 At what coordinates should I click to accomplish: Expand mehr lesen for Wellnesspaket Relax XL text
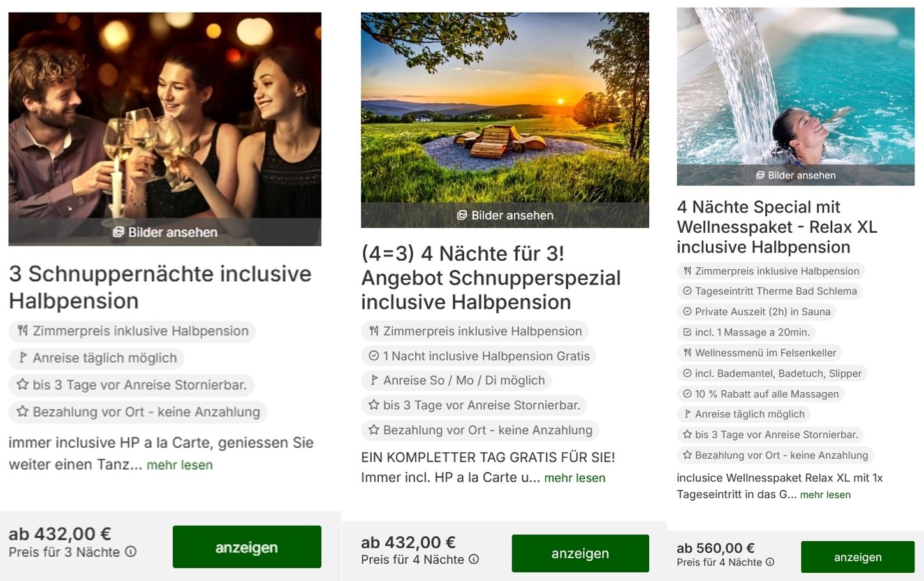pyautogui.click(x=825, y=495)
